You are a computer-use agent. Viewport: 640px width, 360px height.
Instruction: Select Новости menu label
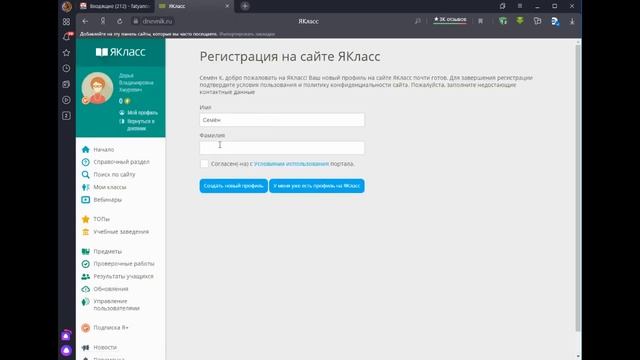pyautogui.click(x=105, y=347)
